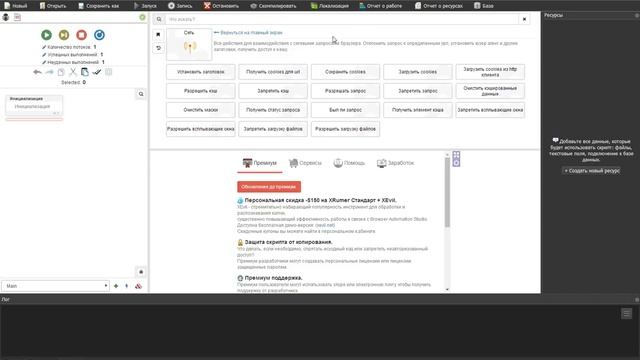The image size is (640, 360).
Task: Click the lower purple icon beside the scrollbar
Action: tap(456, 163)
